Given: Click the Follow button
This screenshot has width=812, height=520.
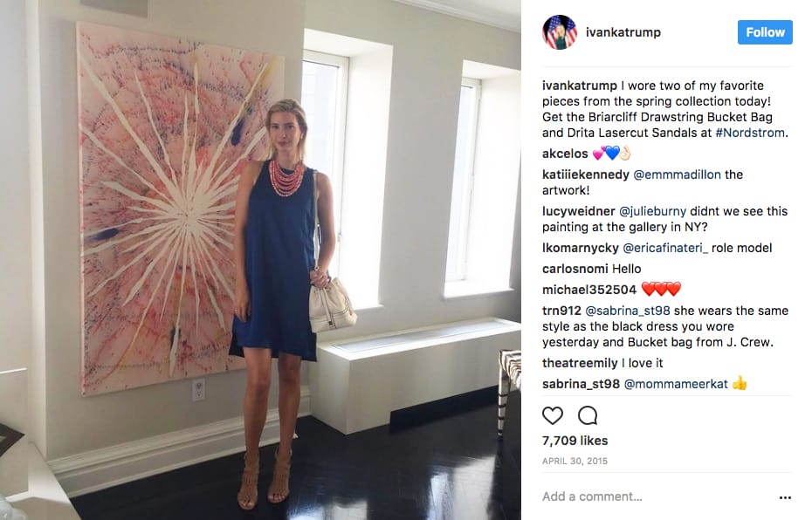Looking at the screenshot, I should (x=765, y=32).
